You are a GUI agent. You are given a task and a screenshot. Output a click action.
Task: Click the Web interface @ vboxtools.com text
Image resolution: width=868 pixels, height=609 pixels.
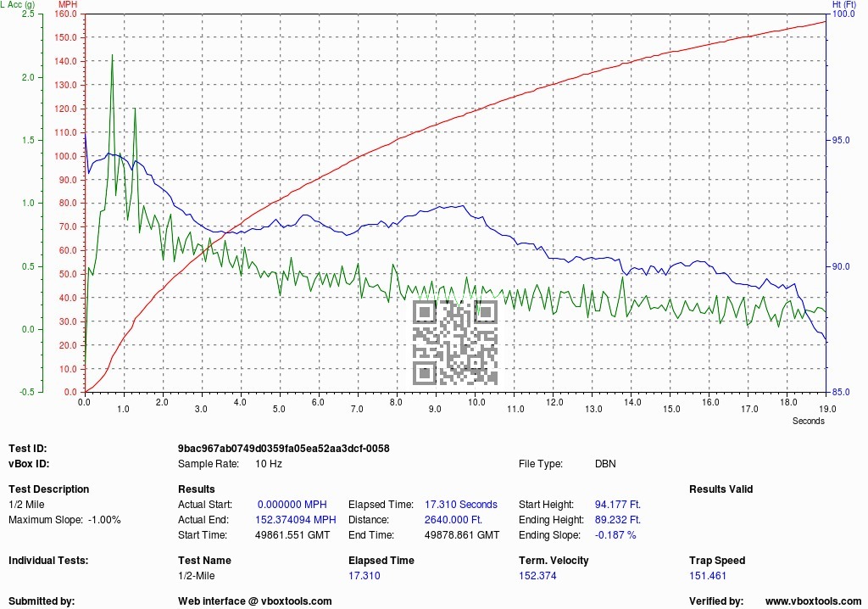254,601
